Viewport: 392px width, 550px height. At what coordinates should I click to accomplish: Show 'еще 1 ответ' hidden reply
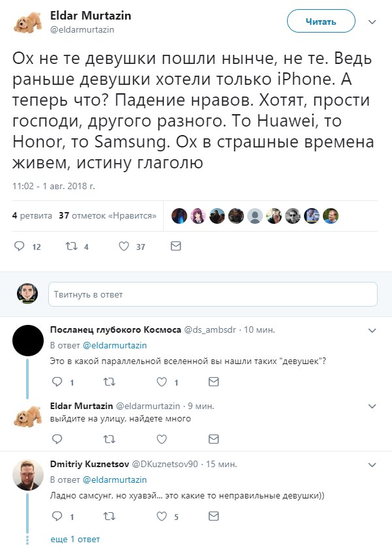(x=75, y=540)
